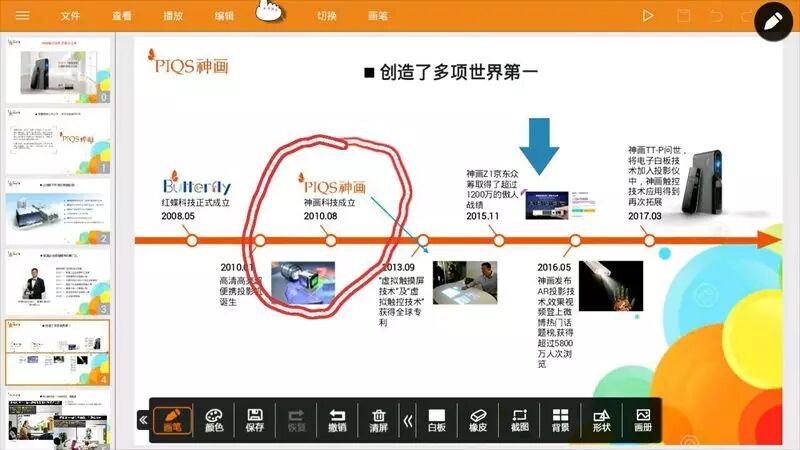Click the 2016.05 timeline marker circle
The height and width of the screenshot is (450, 800).
pyautogui.click(x=575, y=240)
